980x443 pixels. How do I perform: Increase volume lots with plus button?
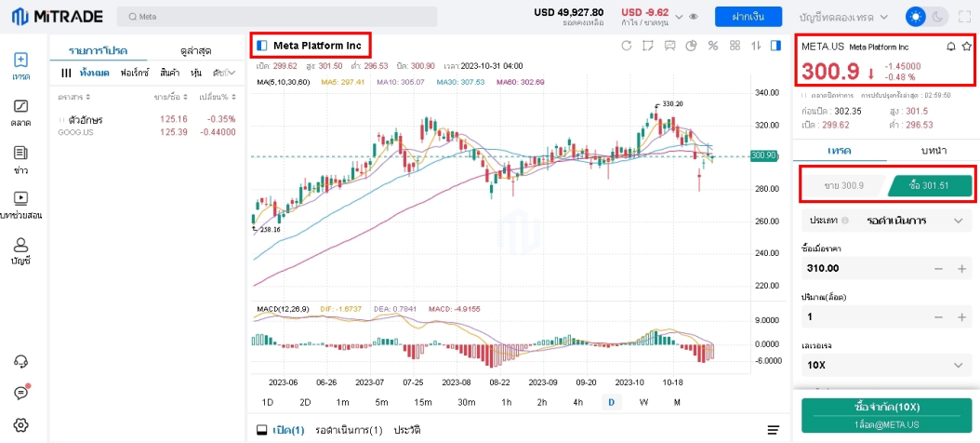[961, 317]
